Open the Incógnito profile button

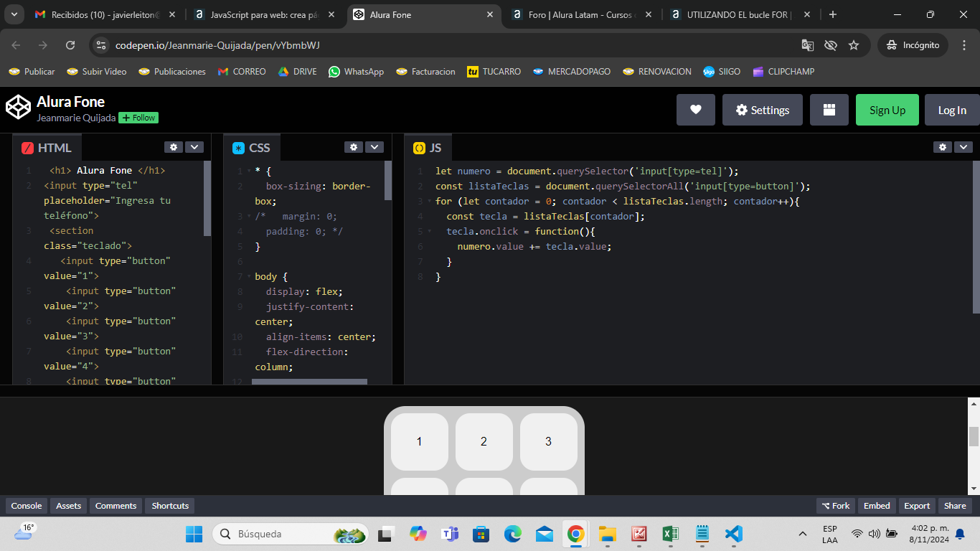[913, 45]
